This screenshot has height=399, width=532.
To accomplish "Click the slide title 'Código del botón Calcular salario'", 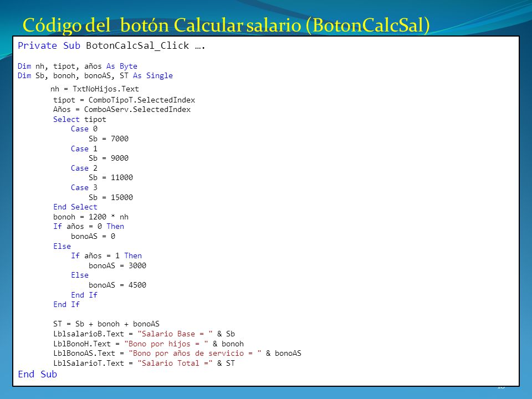I will coord(226,25).
